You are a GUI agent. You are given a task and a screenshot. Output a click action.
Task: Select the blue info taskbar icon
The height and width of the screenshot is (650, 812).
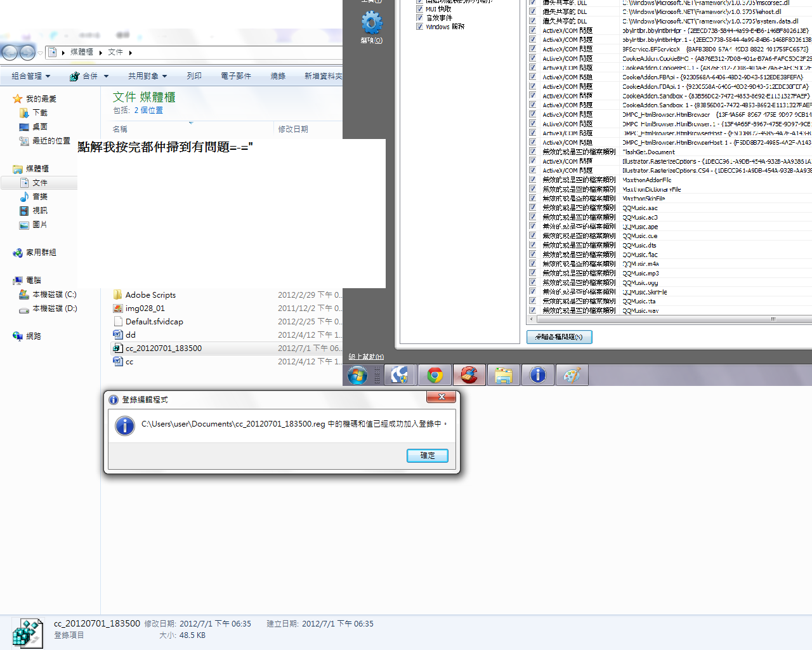pyautogui.click(x=538, y=375)
